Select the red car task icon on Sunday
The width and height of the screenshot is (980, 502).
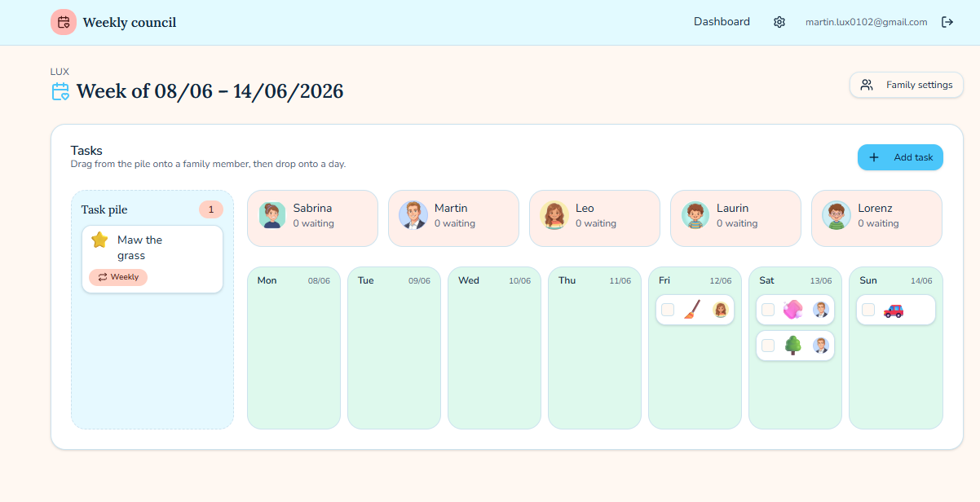click(x=894, y=310)
